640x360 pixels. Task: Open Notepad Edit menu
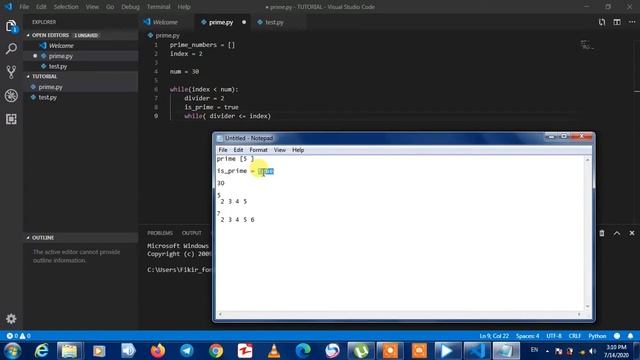point(238,150)
